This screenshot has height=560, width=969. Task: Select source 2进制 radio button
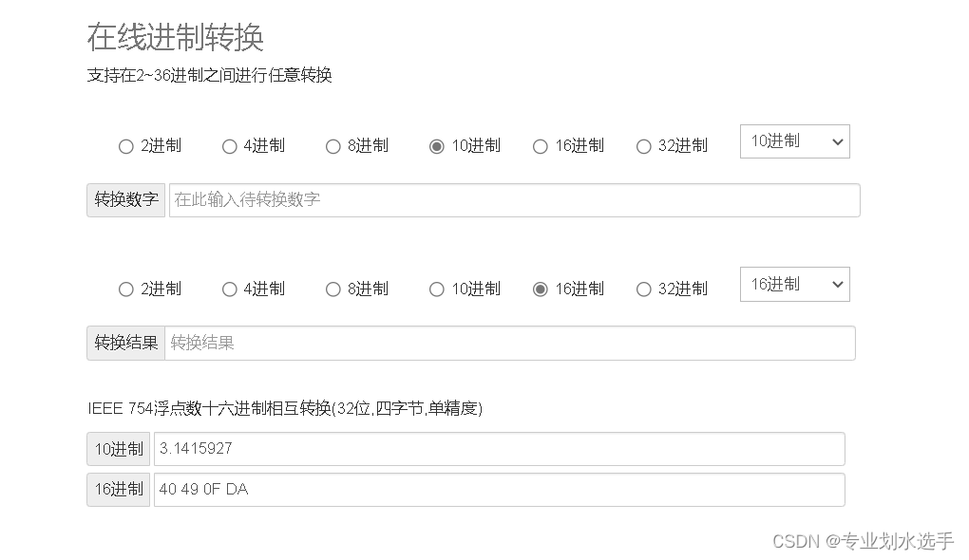click(x=126, y=146)
